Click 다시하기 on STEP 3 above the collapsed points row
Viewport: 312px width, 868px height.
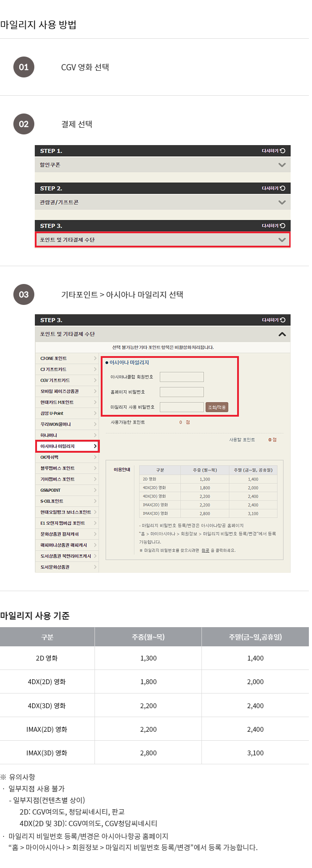pyautogui.click(x=273, y=226)
